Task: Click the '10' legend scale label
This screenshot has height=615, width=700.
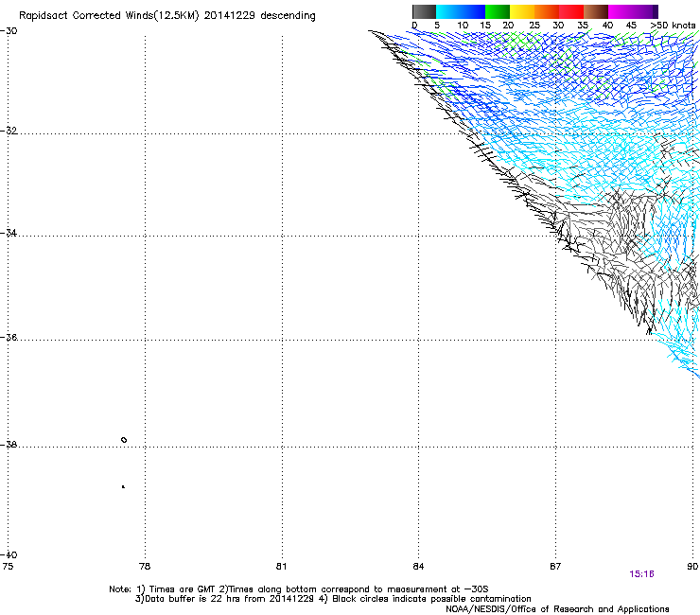Action: [x=463, y=26]
